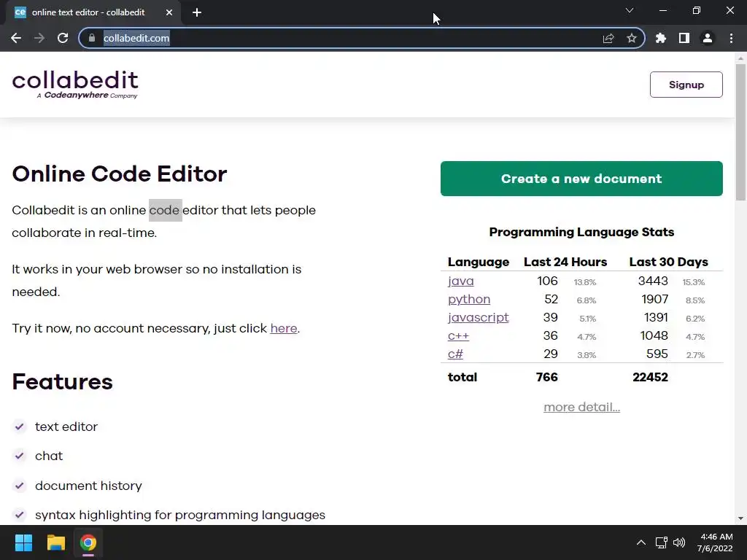747x560 pixels.
Task: Click the syntax highlighting feature item
Action: point(180,516)
